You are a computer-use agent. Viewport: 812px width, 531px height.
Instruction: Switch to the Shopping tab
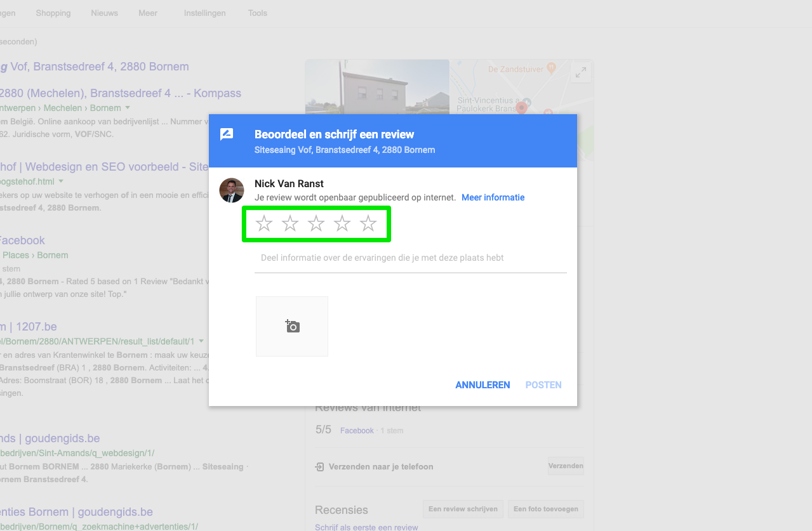(53, 13)
